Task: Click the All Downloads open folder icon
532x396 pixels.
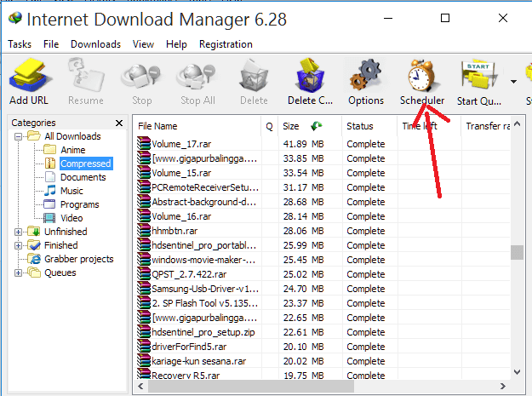Action: click(34, 135)
